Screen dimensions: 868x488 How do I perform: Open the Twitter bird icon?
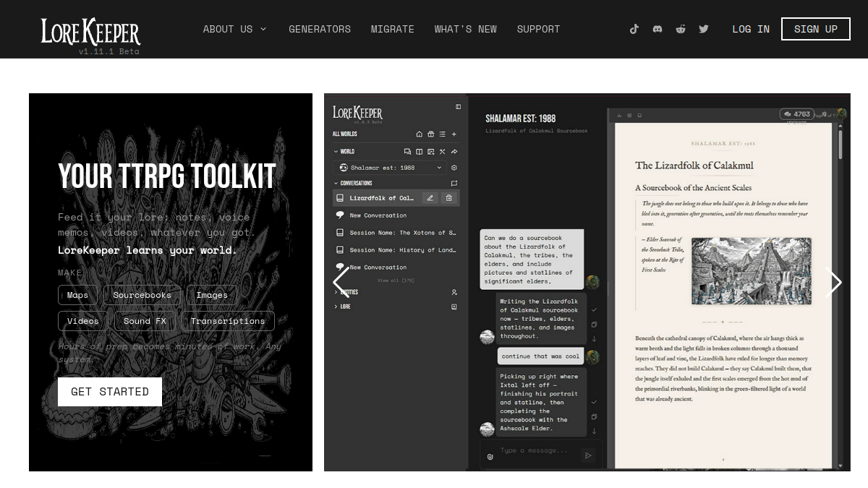(704, 29)
